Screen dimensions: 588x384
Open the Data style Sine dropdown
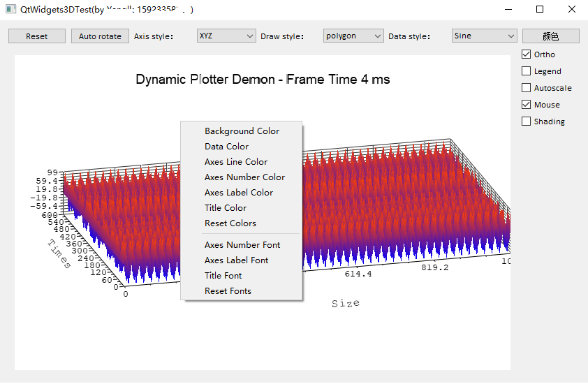coord(484,36)
